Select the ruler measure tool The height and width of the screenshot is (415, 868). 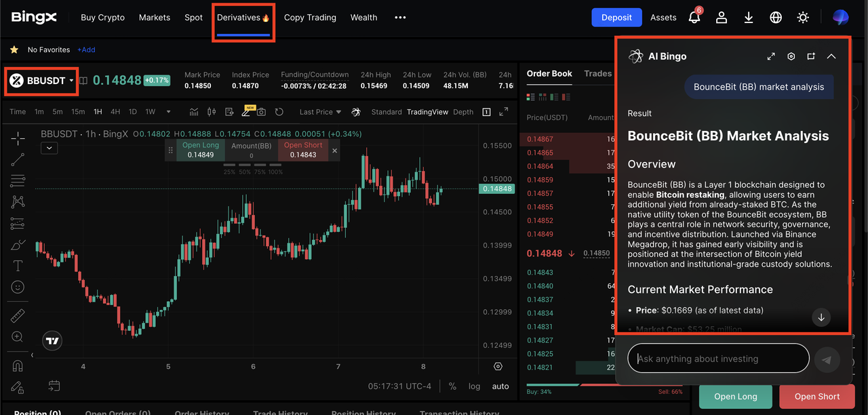coord(18,316)
